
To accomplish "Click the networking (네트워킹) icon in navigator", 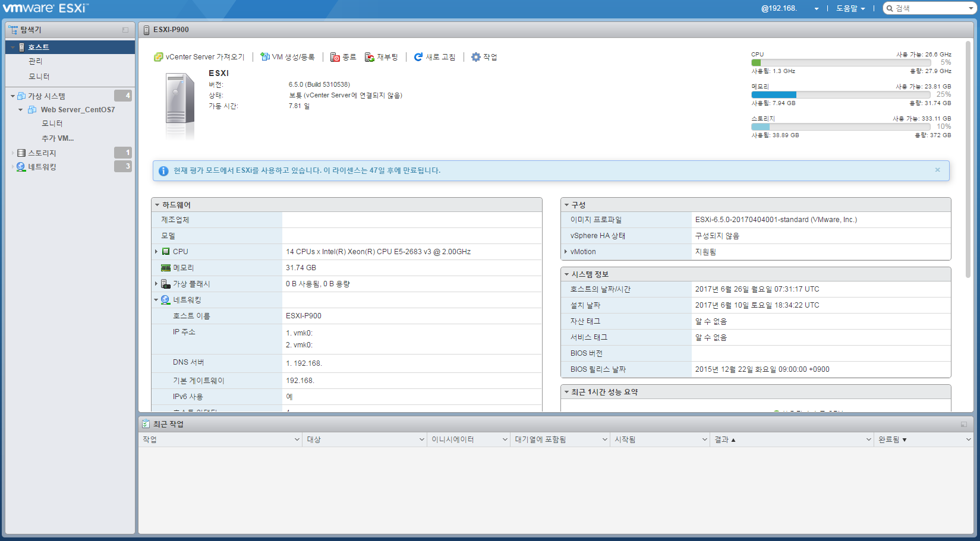I will click(21, 167).
